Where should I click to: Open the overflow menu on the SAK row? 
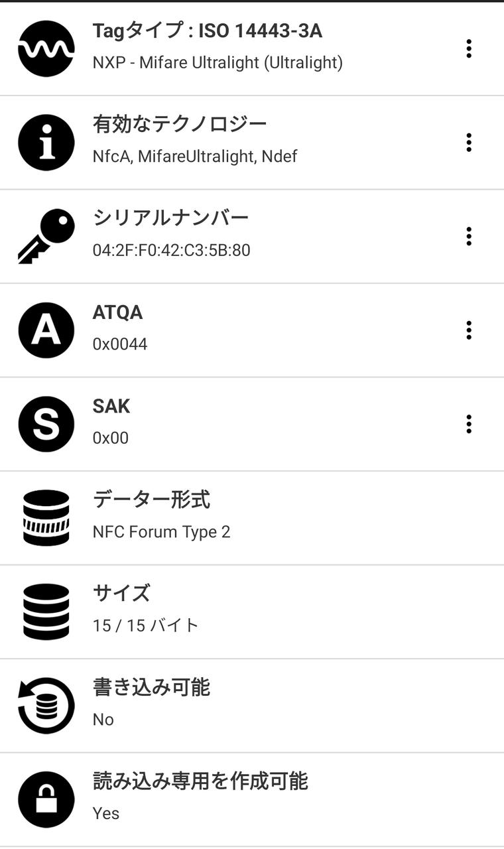pyautogui.click(x=469, y=424)
